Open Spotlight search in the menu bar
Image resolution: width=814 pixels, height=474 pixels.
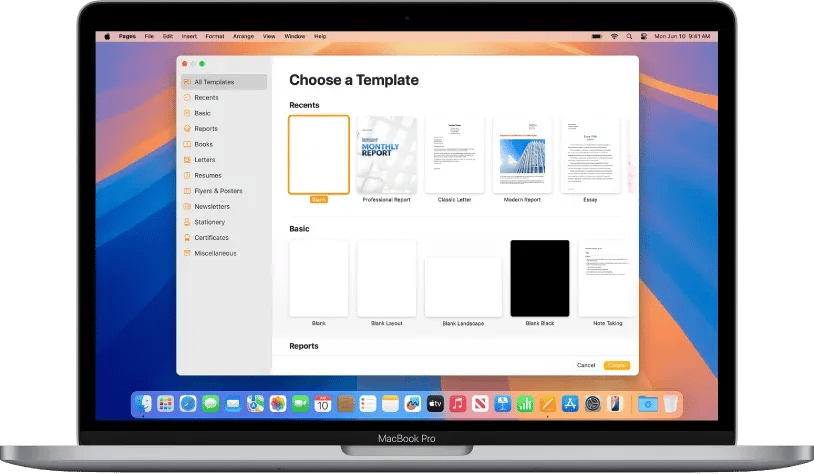point(629,36)
